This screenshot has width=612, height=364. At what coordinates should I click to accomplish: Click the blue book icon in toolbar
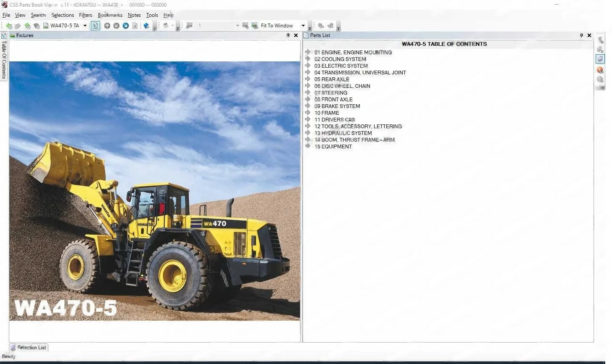pos(146,26)
